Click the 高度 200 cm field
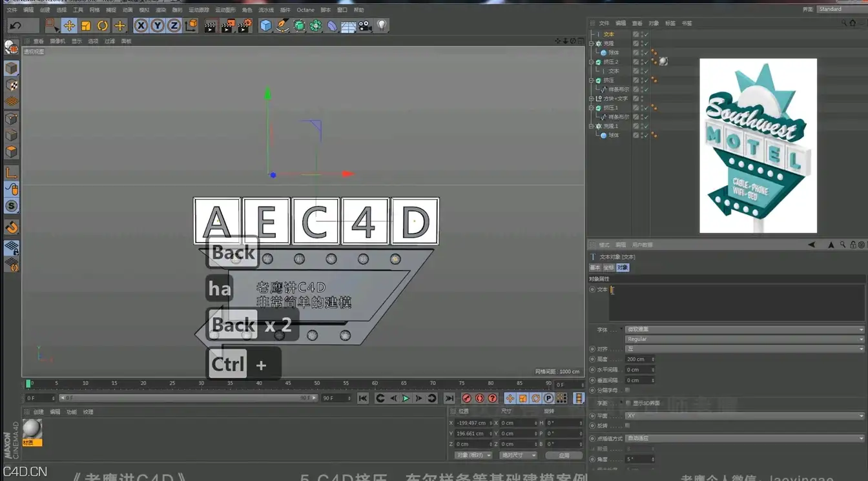 pos(639,359)
